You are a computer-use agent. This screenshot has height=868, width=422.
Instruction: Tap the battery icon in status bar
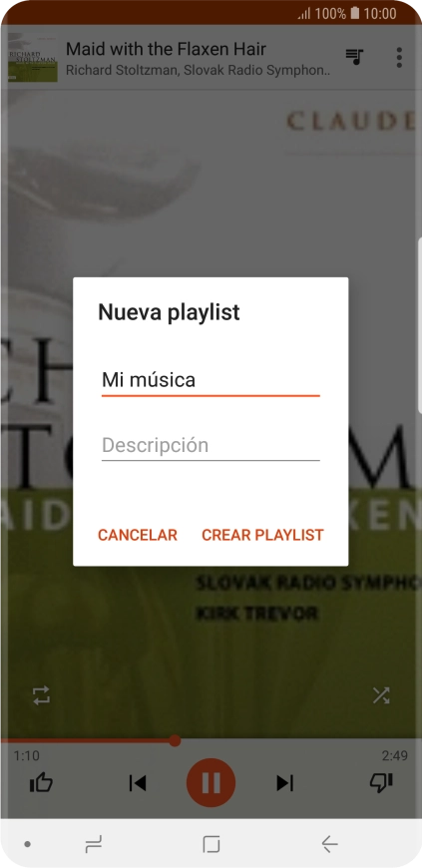tap(355, 13)
